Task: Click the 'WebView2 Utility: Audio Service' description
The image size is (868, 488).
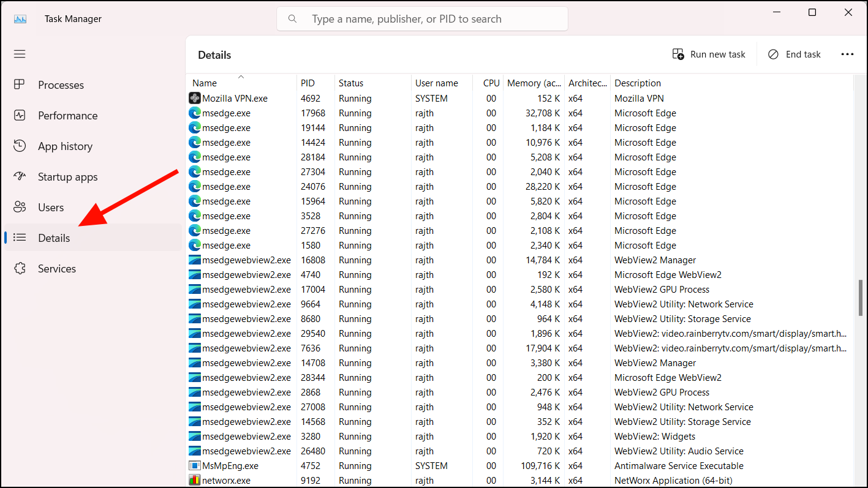Action: pos(679,451)
